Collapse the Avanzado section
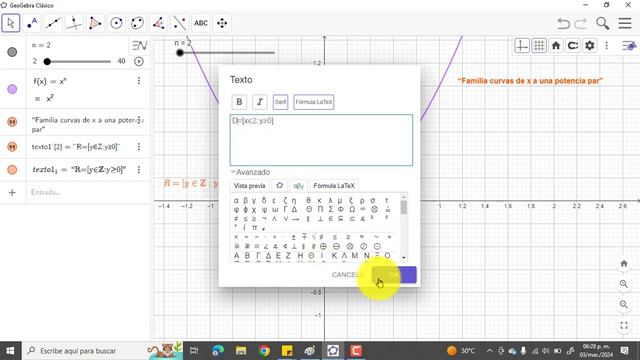 pyautogui.click(x=251, y=172)
